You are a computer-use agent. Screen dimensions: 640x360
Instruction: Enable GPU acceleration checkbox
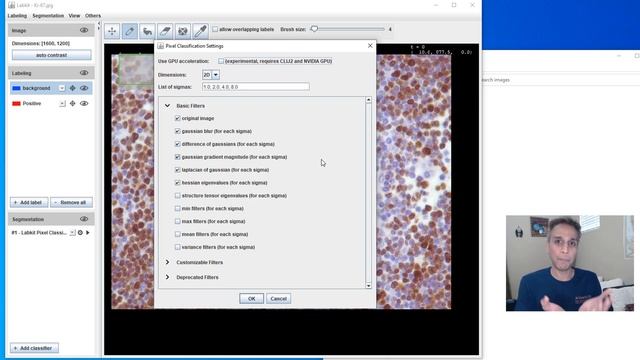(x=221, y=61)
